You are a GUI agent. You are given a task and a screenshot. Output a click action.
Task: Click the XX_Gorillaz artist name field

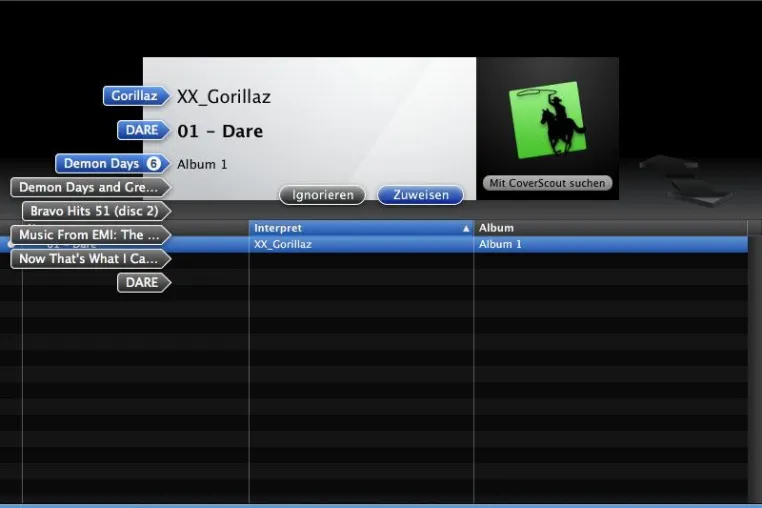[x=224, y=97]
